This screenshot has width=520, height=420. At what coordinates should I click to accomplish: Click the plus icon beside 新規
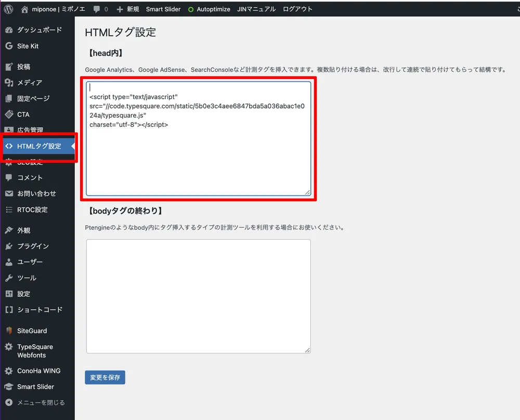click(120, 9)
